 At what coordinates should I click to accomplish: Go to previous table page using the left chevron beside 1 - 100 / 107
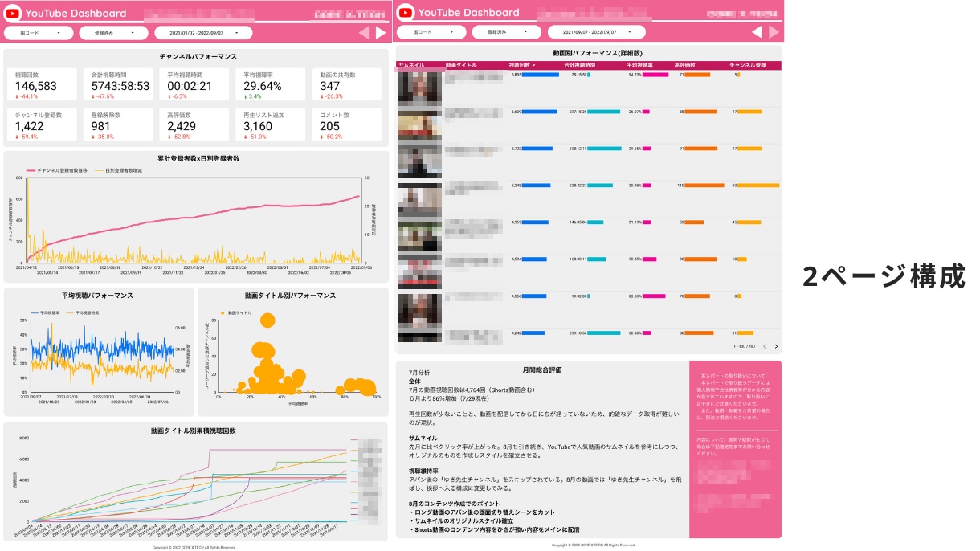point(764,346)
